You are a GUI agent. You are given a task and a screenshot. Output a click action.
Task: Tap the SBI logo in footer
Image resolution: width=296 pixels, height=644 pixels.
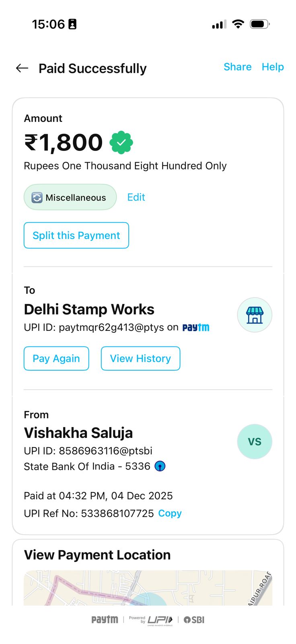(x=194, y=620)
